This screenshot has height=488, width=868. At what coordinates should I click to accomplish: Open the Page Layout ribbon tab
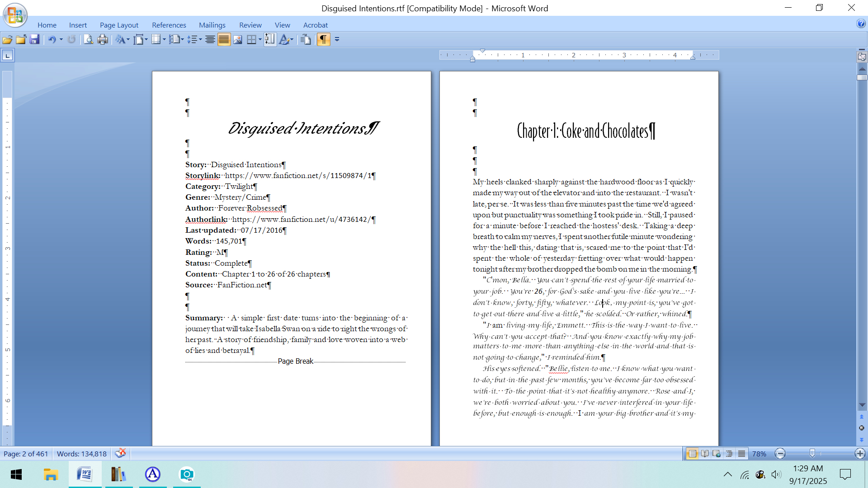pos(119,25)
